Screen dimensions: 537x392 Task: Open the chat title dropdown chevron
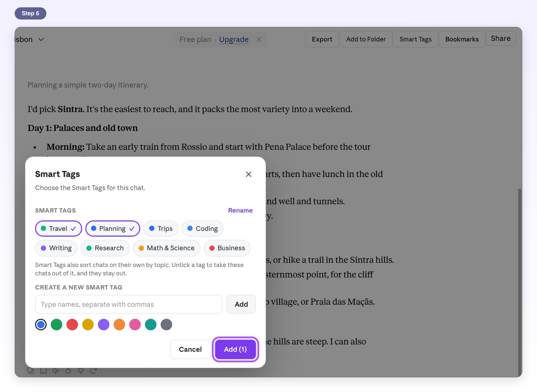(x=41, y=39)
